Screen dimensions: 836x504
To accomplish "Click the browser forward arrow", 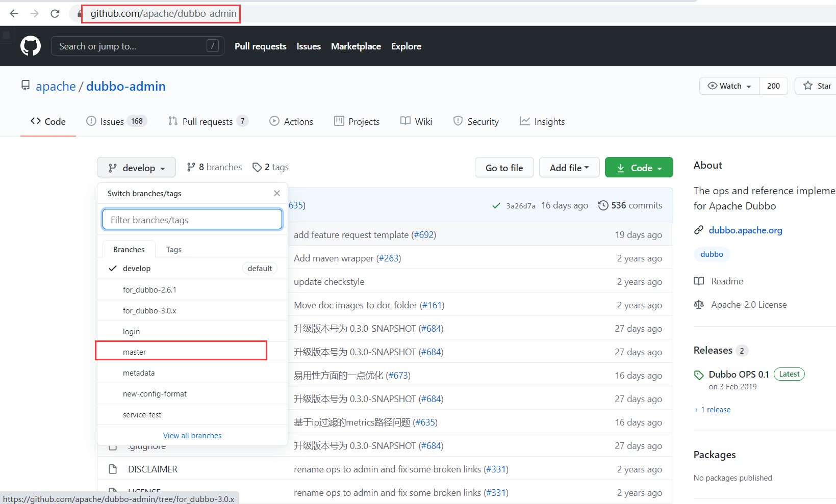I will [35, 14].
